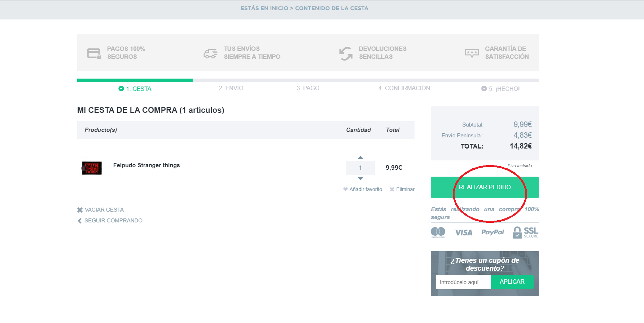Click the secure payments card lock icon
The image size is (644, 323).
[x=94, y=53]
